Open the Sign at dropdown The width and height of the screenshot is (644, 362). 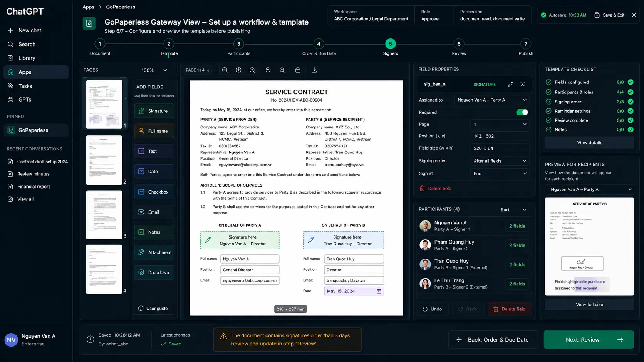pos(500,173)
